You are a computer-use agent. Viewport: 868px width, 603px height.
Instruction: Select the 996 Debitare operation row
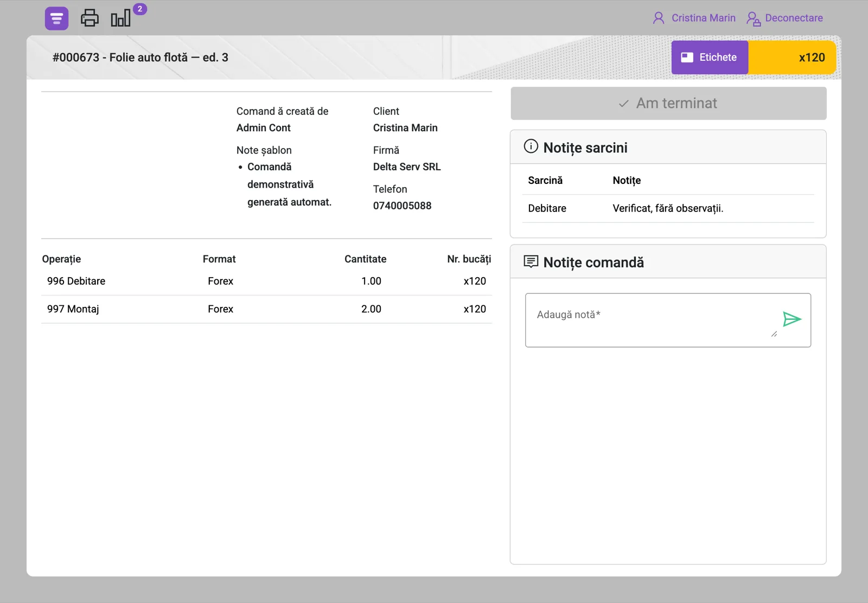click(x=266, y=281)
